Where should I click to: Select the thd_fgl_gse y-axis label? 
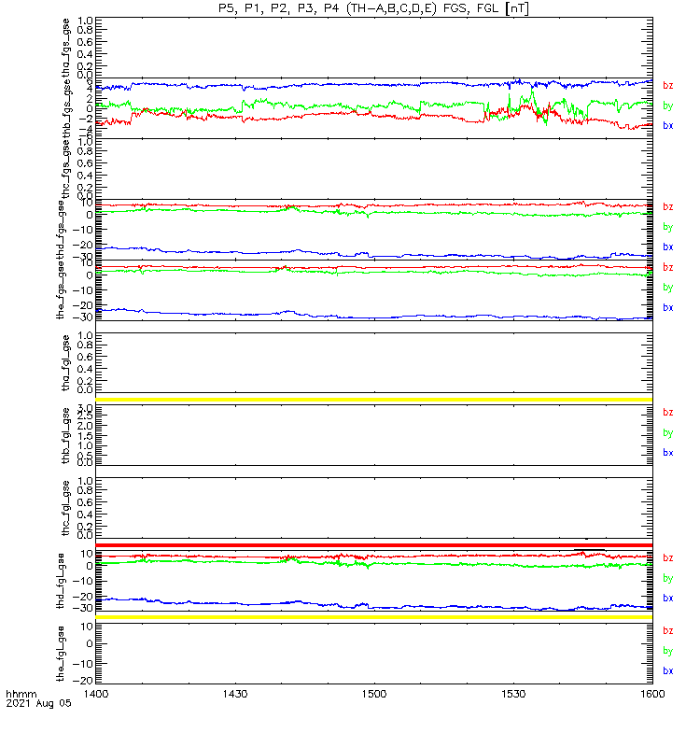coord(61,581)
